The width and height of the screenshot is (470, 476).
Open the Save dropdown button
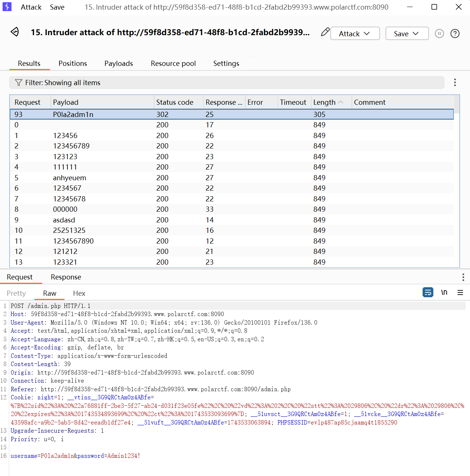coord(407,33)
